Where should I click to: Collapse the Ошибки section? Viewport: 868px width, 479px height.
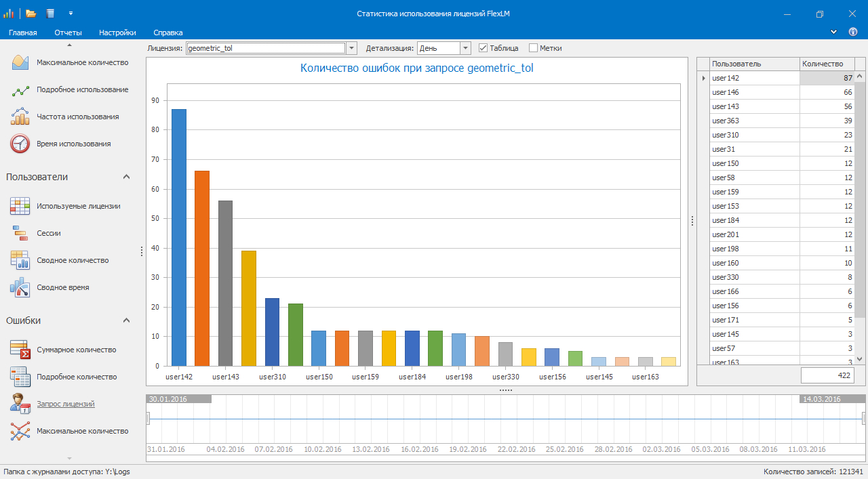(x=126, y=320)
